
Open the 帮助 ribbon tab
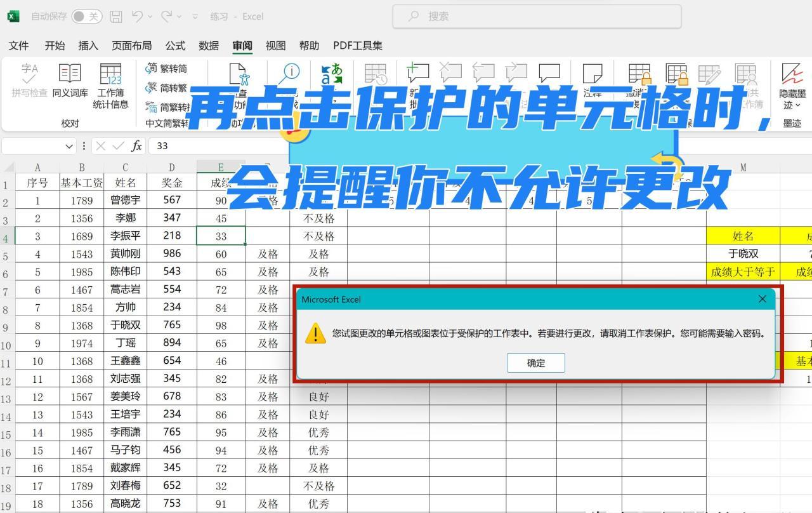tap(309, 45)
